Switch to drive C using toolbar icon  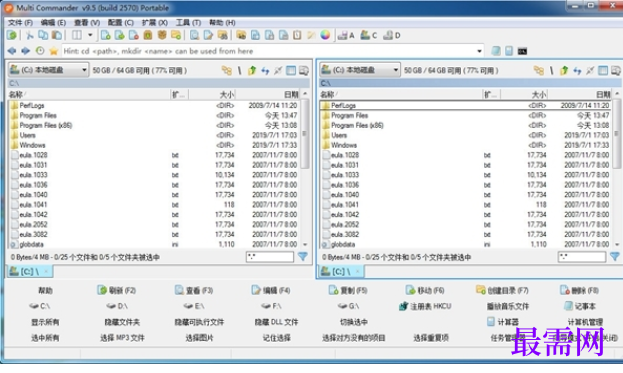click(368, 36)
